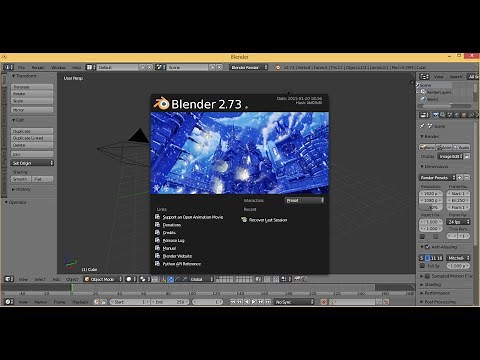Expand the Performance panel
Image resolution: width=480 pixels, height=360 pixels.
[435, 293]
